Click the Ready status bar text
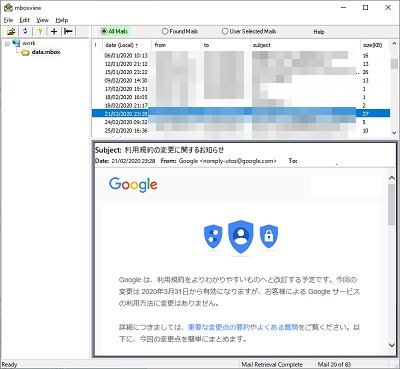Image resolution: width=400 pixels, height=369 pixels. coord(9,364)
